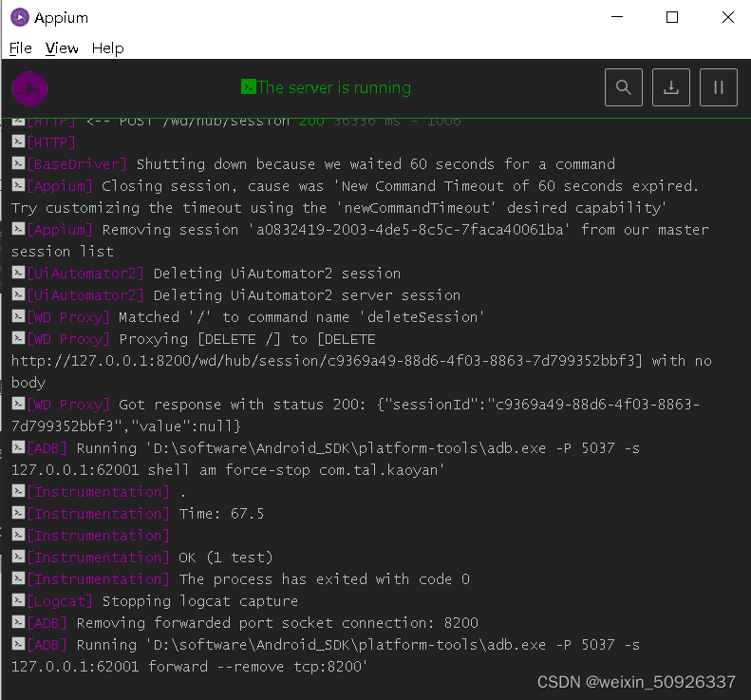The height and width of the screenshot is (700, 751).
Task: Click 'The server is running' status text
Action: pyautogui.click(x=334, y=87)
